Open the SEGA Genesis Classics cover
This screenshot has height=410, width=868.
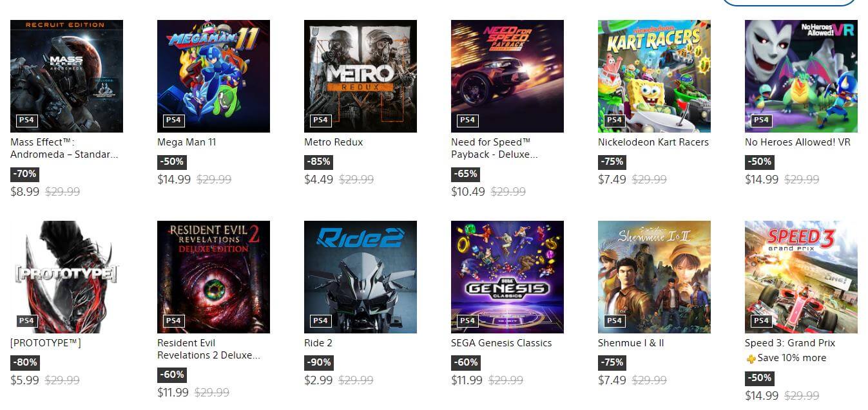(507, 277)
